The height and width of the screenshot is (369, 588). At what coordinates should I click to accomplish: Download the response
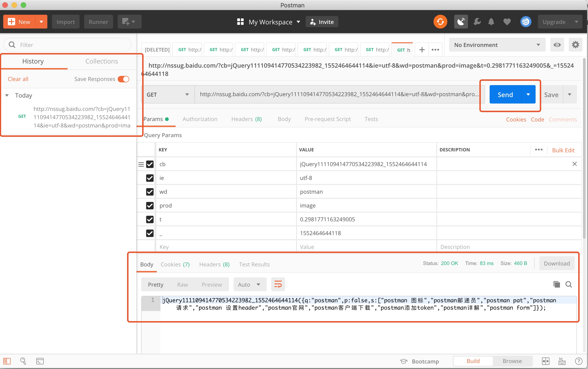(x=557, y=263)
